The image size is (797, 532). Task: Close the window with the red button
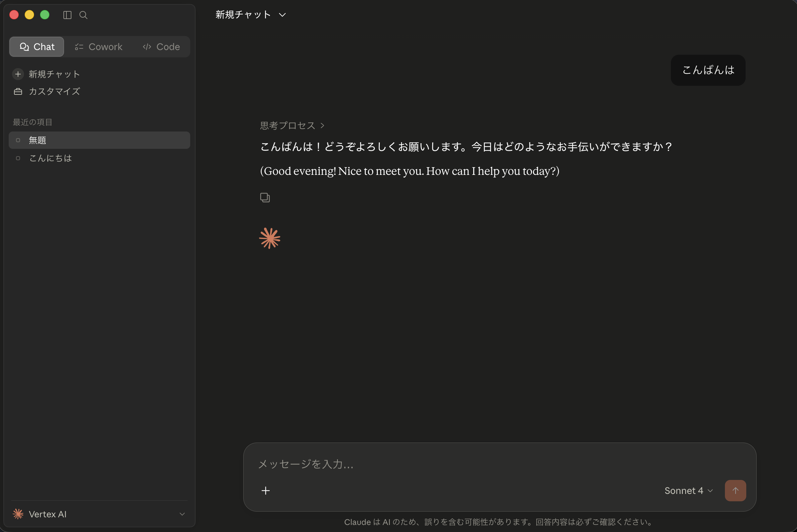[14, 15]
